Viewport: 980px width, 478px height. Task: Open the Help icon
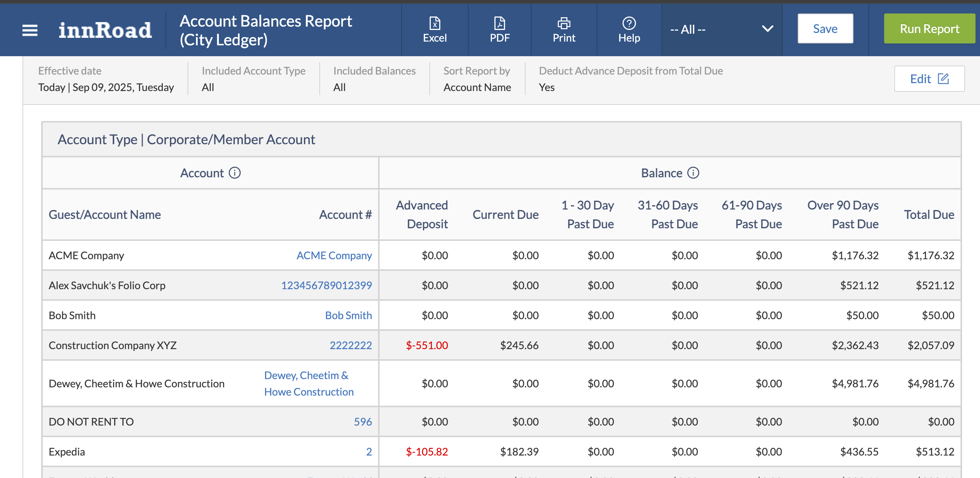[x=629, y=30]
